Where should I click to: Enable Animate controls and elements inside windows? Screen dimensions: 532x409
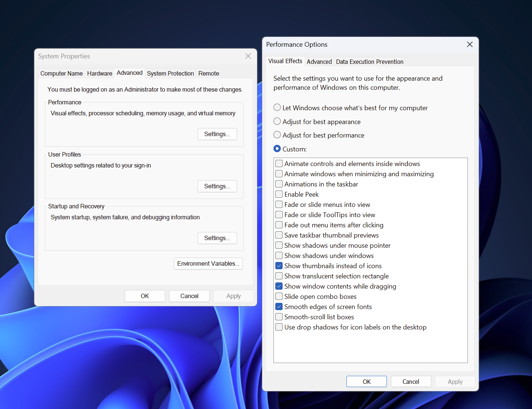point(279,163)
